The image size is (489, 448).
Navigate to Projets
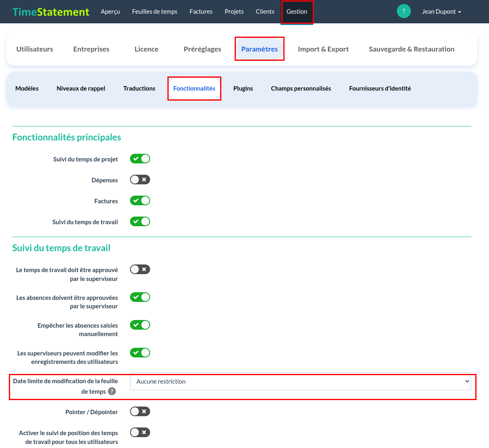point(234,12)
